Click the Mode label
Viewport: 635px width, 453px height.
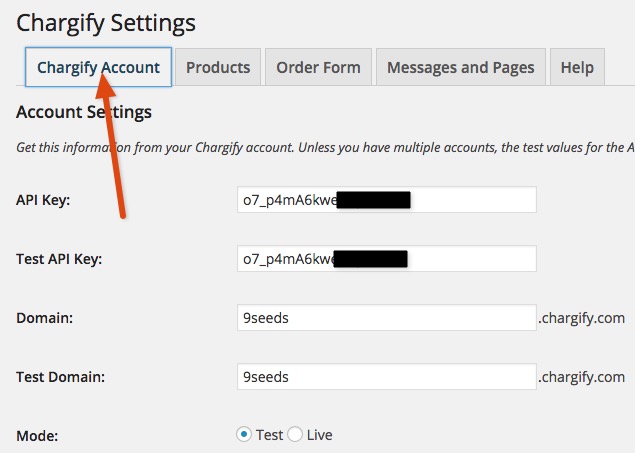tap(37, 436)
